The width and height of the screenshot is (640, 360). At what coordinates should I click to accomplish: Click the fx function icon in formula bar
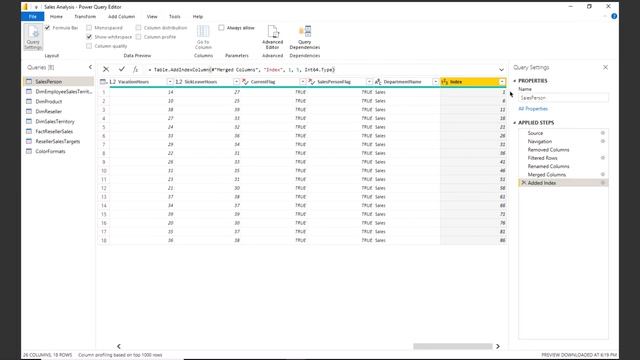tap(136, 69)
